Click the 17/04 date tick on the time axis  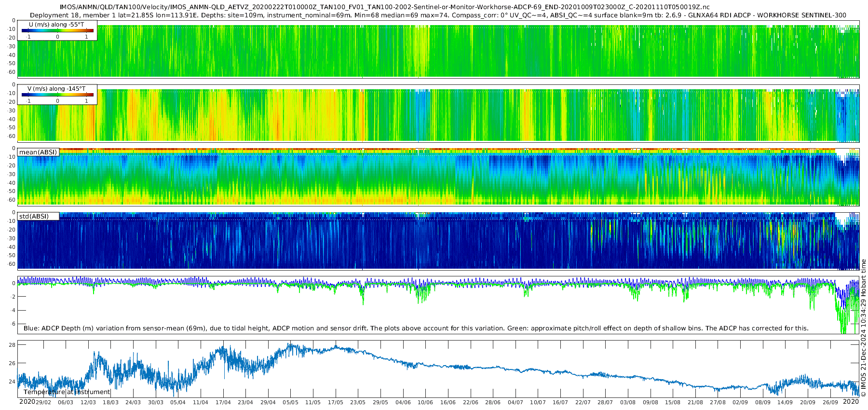223,402
